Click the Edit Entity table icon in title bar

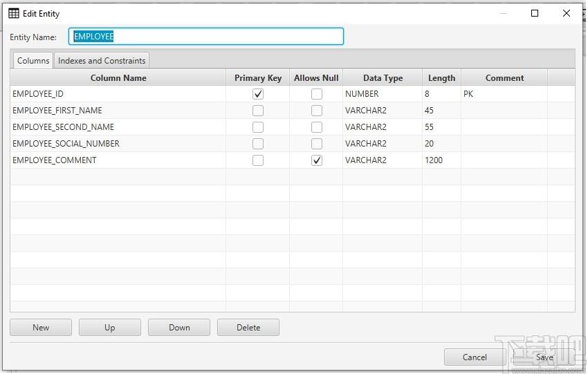pos(14,13)
